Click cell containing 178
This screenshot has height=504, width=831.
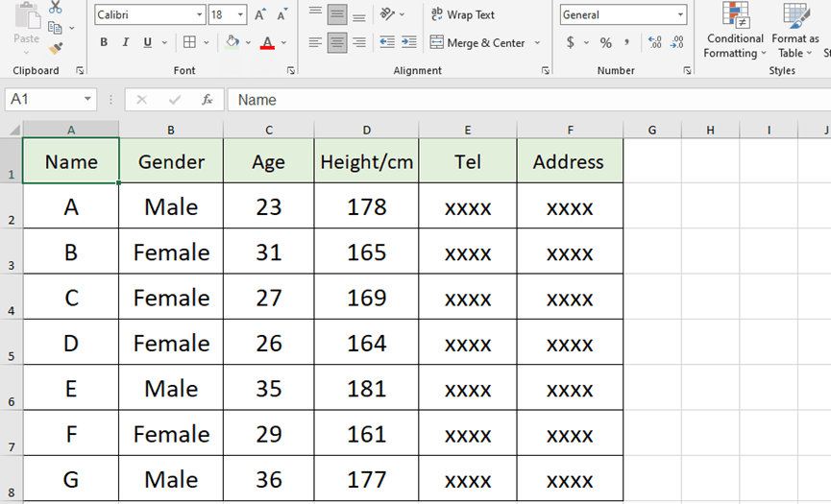367,206
